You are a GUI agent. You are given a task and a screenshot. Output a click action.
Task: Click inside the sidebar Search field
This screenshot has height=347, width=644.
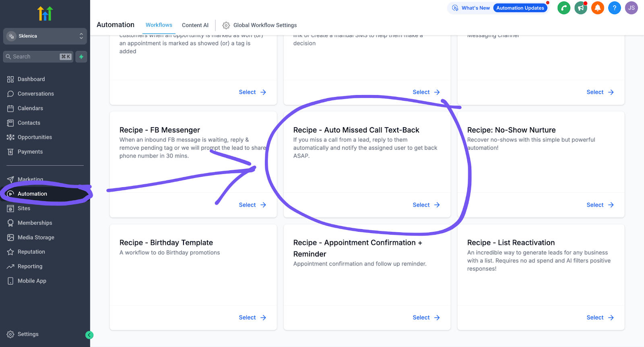point(38,57)
